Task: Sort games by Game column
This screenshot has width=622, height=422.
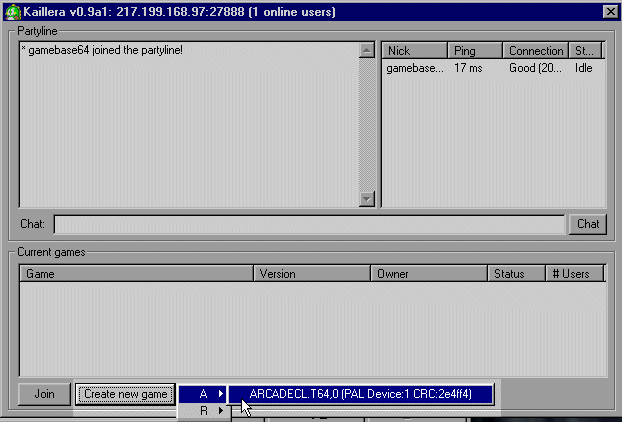Action: click(136, 274)
